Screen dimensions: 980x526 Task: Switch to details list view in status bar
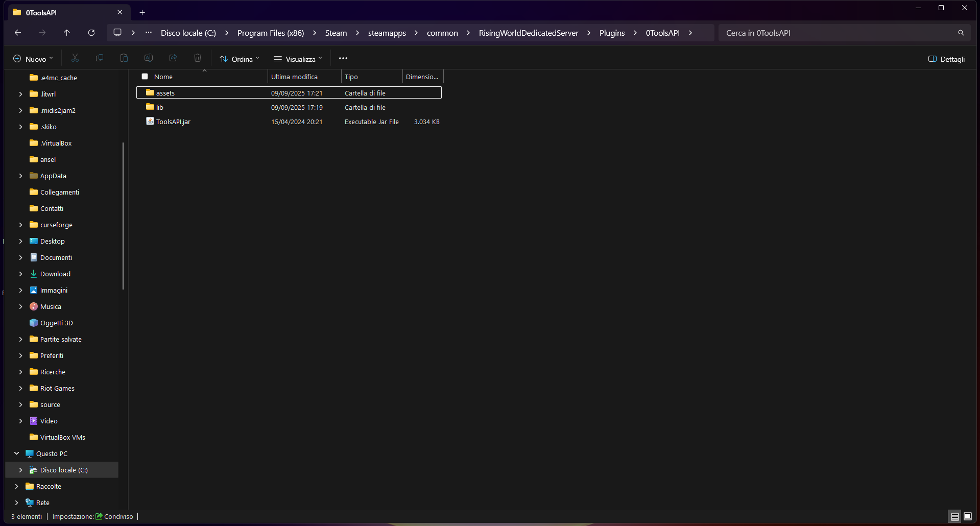coord(954,516)
